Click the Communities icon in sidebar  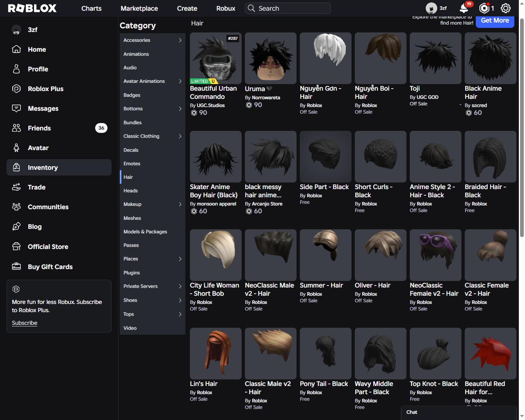tap(16, 207)
